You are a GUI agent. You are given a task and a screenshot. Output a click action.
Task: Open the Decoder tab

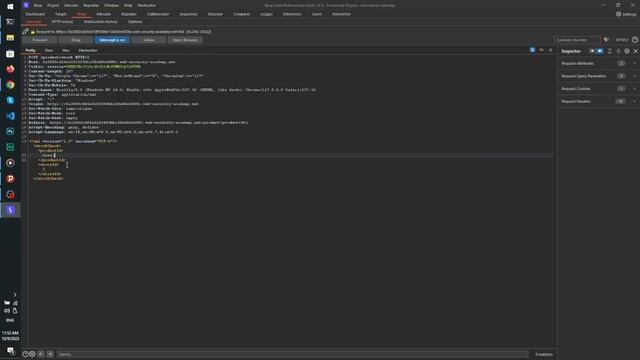pyautogui.click(x=215, y=14)
